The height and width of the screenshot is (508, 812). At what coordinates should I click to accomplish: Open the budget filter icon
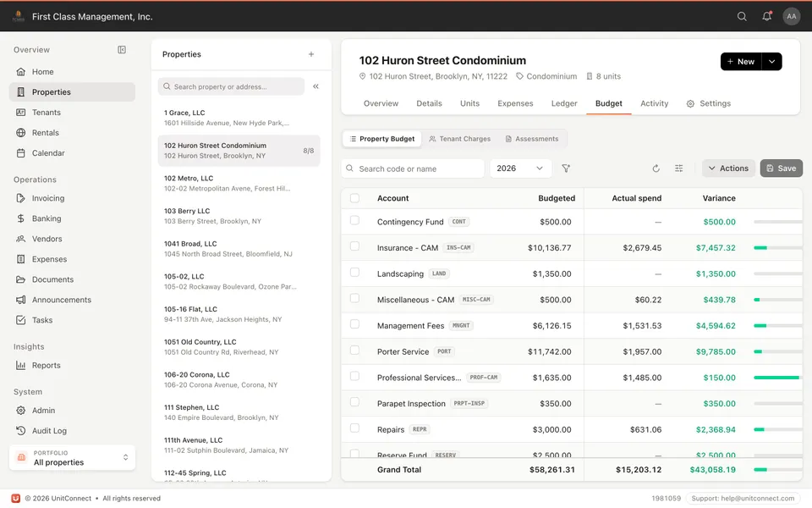566,168
